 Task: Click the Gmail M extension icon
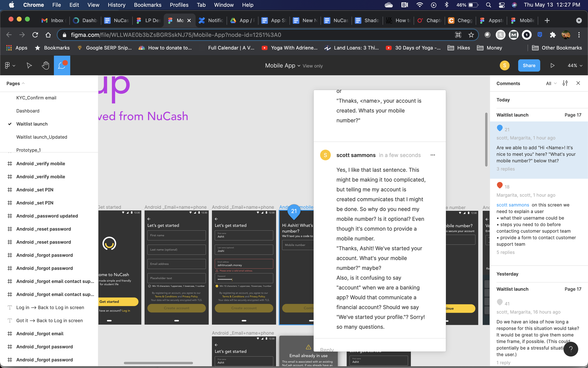(x=513, y=35)
